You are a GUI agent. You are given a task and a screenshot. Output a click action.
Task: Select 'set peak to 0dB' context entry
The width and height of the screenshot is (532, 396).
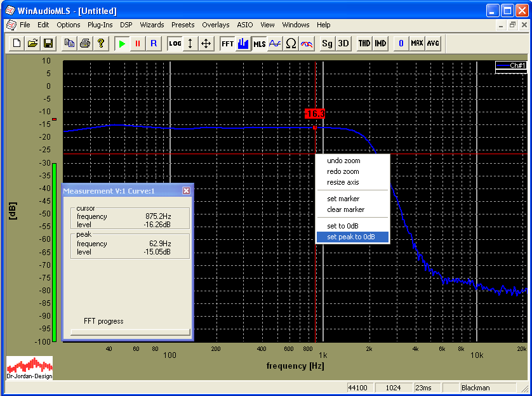[x=352, y=237]
